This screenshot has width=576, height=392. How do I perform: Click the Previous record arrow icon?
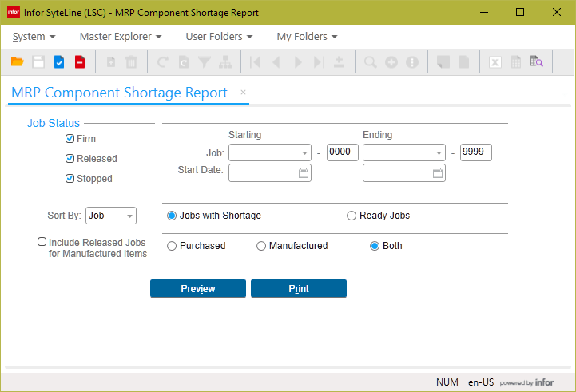point(276,62)
